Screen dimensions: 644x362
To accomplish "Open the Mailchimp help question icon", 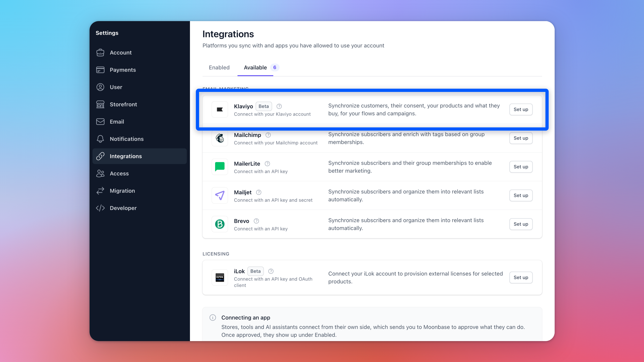I will (268, 135).
